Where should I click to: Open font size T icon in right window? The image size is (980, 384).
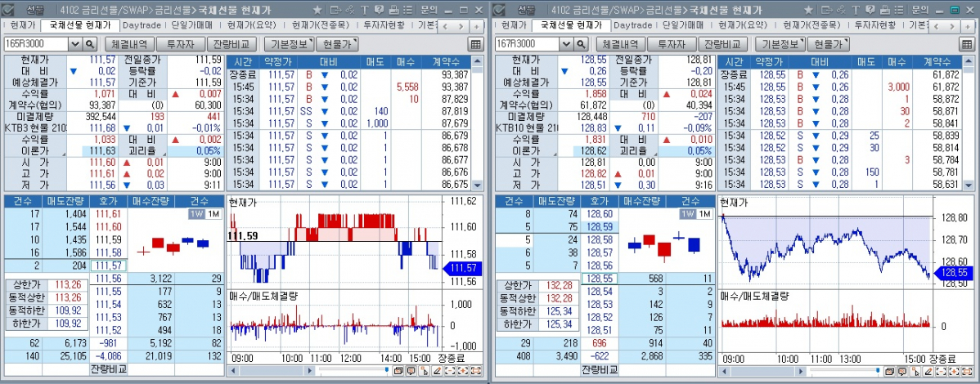[856, 10]
